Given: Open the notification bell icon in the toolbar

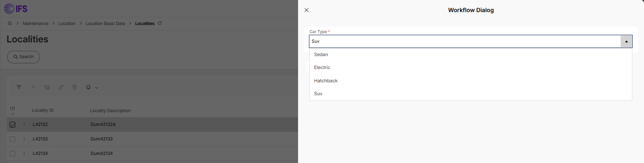Looking at the screenshot, I should point(88,87).
